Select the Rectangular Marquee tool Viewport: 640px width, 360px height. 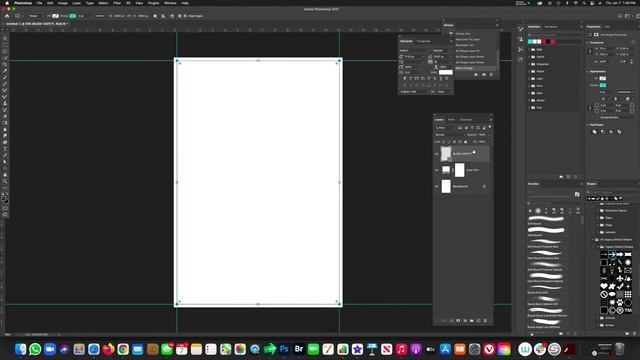tap(5, 45)
